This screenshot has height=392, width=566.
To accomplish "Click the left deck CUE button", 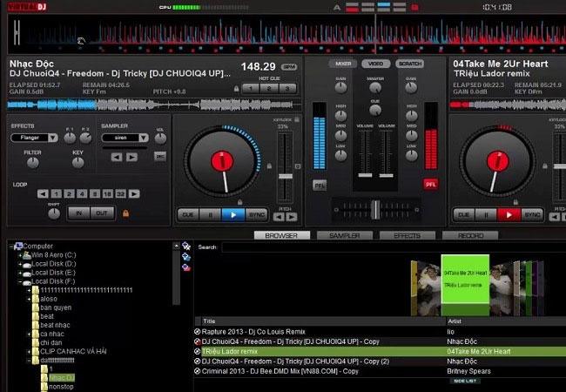I will (188, 215).
